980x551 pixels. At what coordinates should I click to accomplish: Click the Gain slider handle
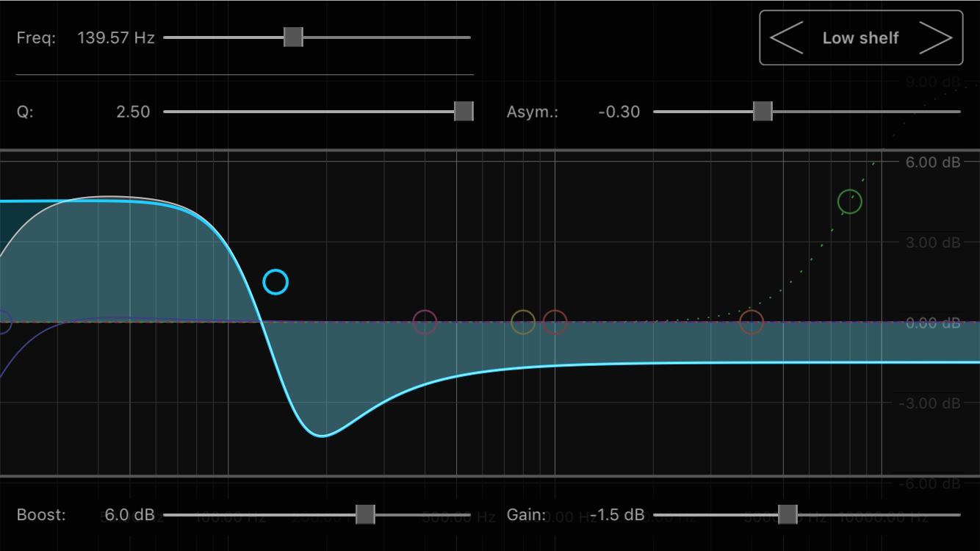click(788, 514)
